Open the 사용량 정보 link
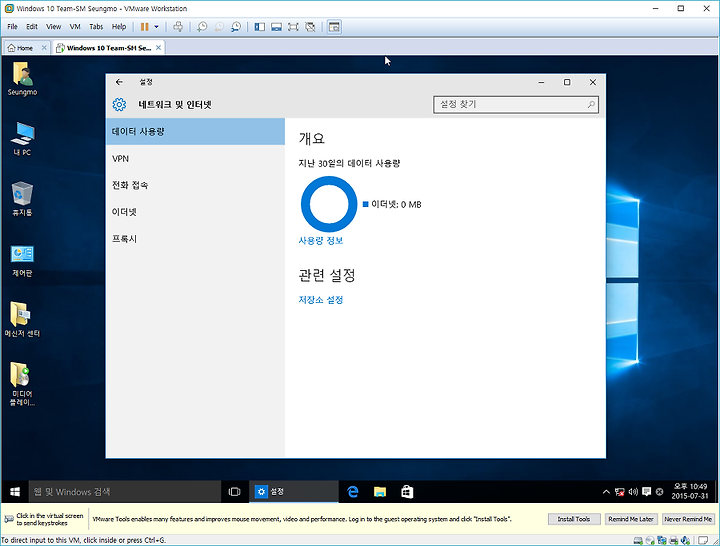Image resolution: width=720 pixels, height=546 pixels. (321, 241)
